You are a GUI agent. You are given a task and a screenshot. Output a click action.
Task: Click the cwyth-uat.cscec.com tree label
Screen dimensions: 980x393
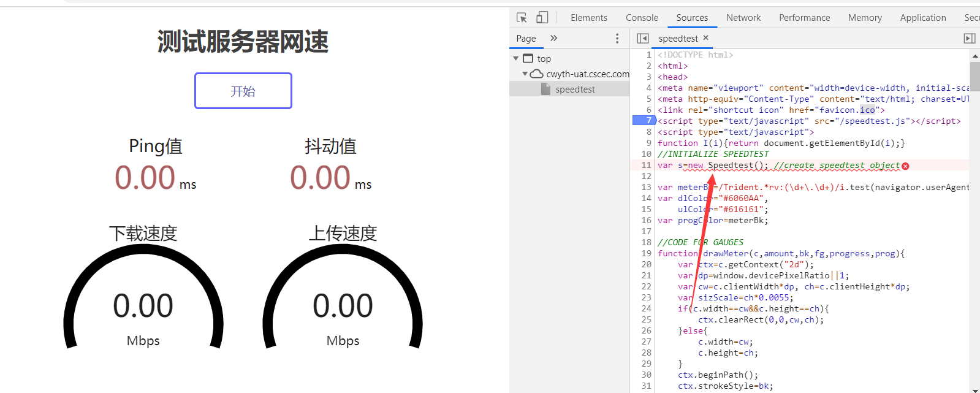588,74
